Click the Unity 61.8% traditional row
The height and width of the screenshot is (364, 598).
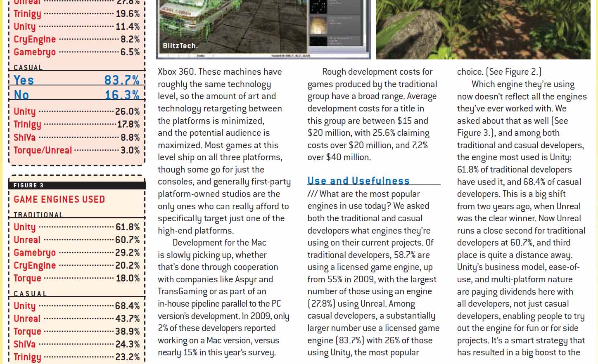point(77,227)
